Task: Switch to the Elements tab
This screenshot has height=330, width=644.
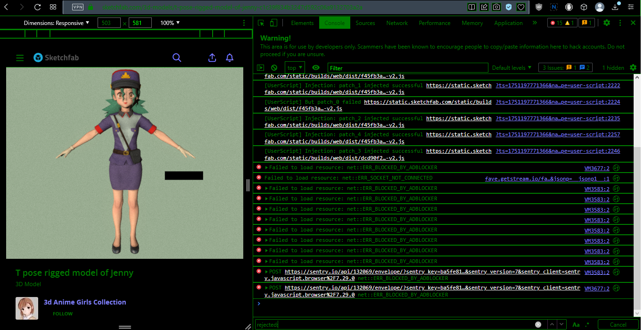Action: coord(302,23)
